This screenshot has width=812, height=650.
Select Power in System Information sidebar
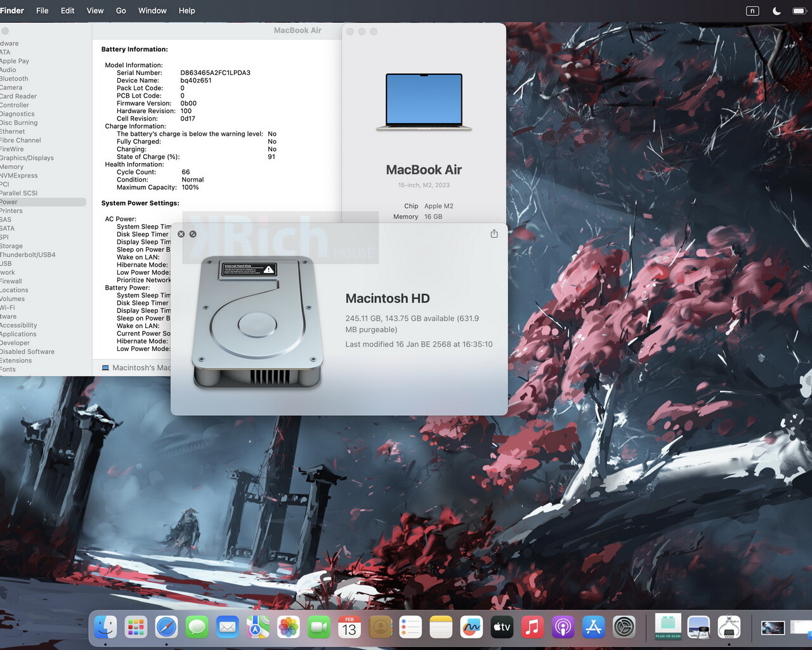point(43,202)
